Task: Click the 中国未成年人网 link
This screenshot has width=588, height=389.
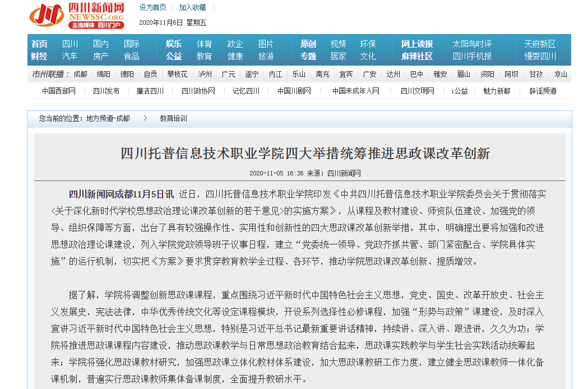Action: tap(355, 91)
